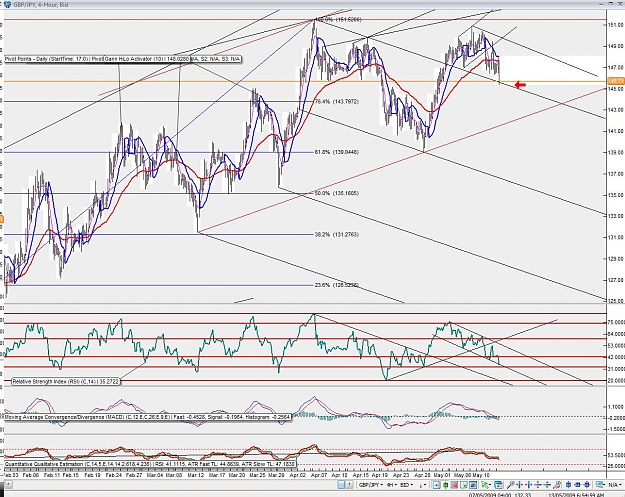Click the last blue square-frame icon
The height and width of the screenshot is (497, 625).
(x=587, y=485)
